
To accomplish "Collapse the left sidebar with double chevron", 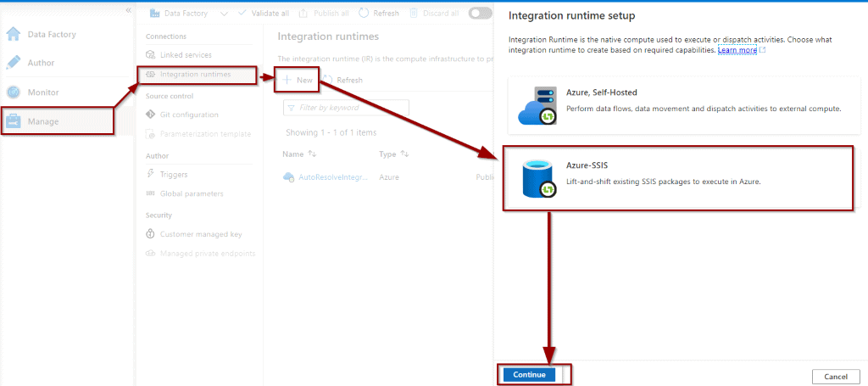I will pyautogui.click(x=129, y=10).
